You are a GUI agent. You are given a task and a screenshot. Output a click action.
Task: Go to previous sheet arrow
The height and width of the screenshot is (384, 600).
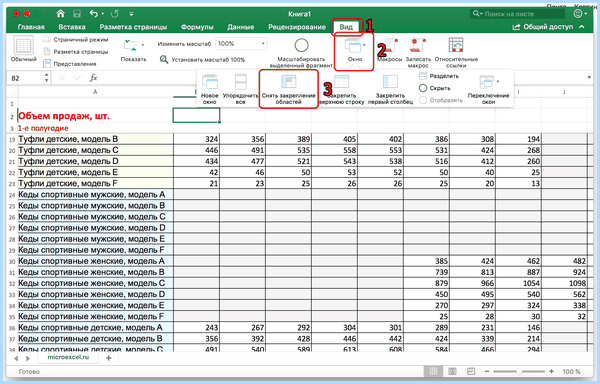tap(16, 358)
